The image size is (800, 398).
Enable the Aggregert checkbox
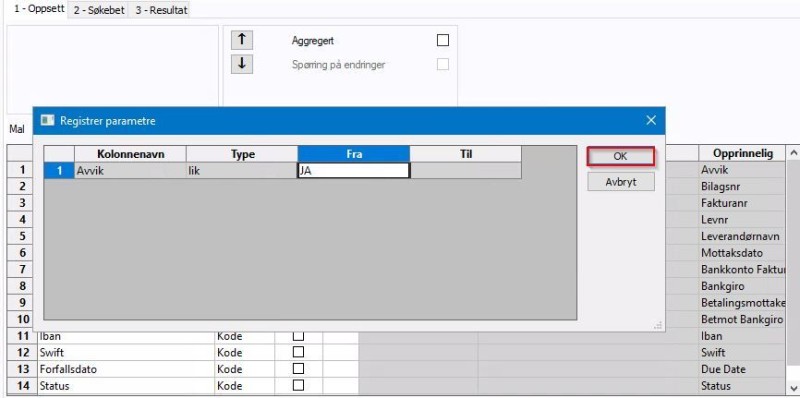(443, 40)
